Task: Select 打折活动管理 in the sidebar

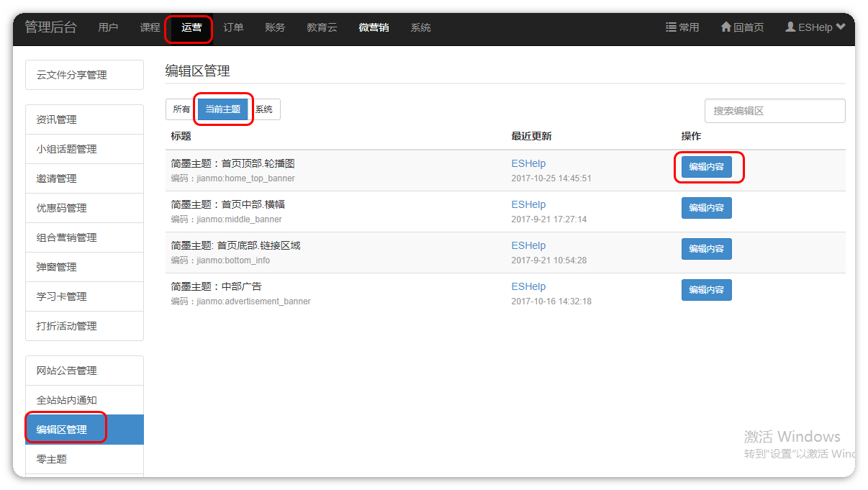Action: [x=84, y=326]
